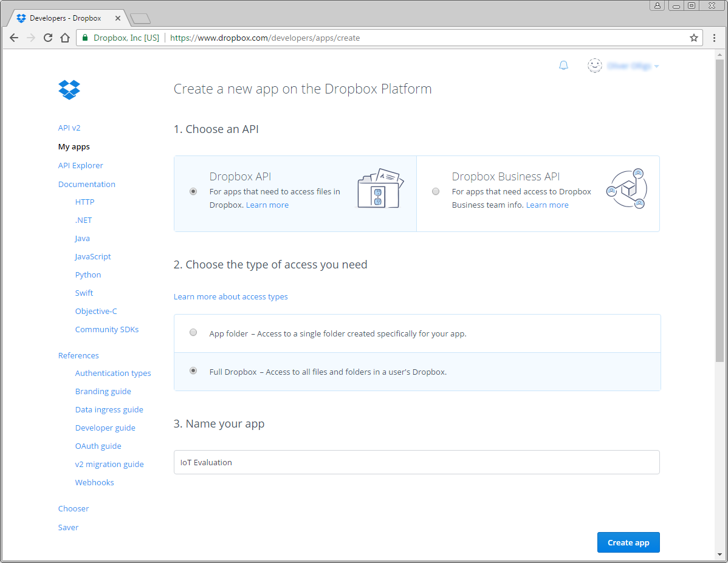Open Java documentation link

coord(82,239)
